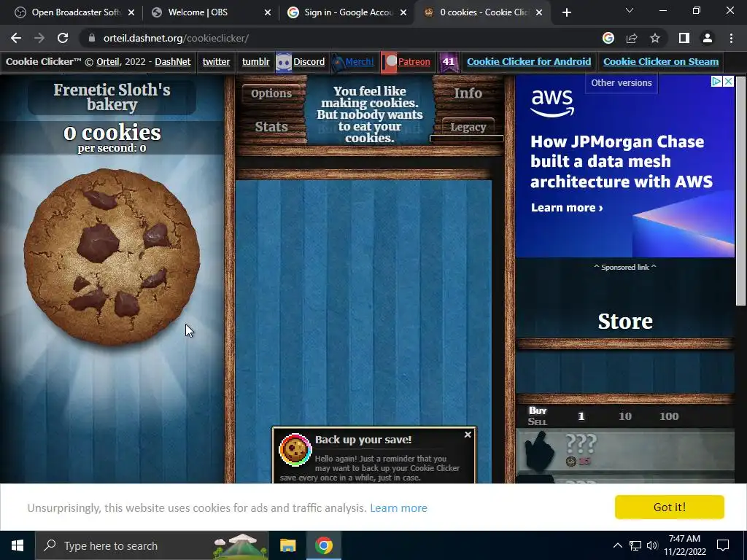Image resolution: width=747 pixels, height=560 pixels.
Task: Open the twitter link
Action: [x=216, y=62]
